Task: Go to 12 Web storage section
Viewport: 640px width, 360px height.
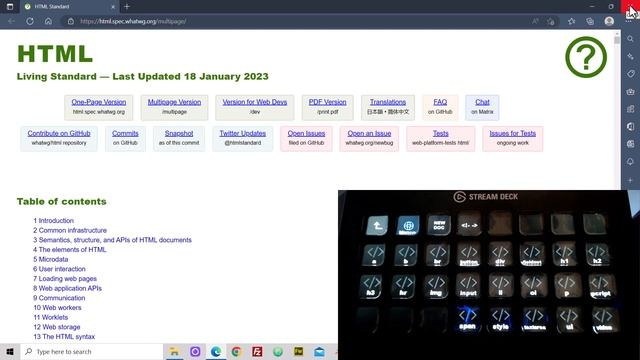Action: (57, 327)
